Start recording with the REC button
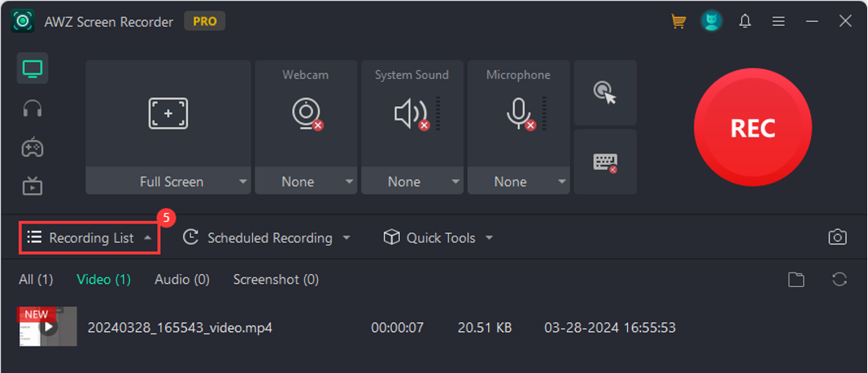Viewport: 868px width, 373px height. [x=753, y=128]
